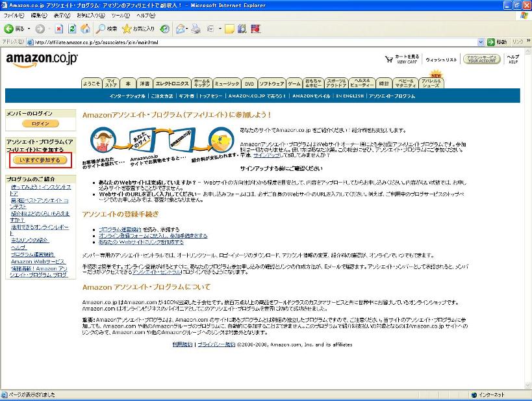The height and width of the screenshot is (401, 532).
Task: Open the 利用規約 footer link
Action: point(182,344)
